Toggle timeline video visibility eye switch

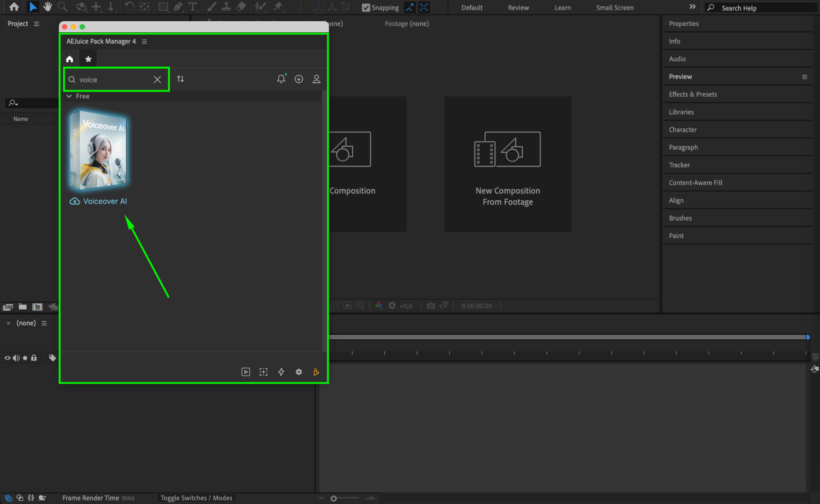[7, 358]
